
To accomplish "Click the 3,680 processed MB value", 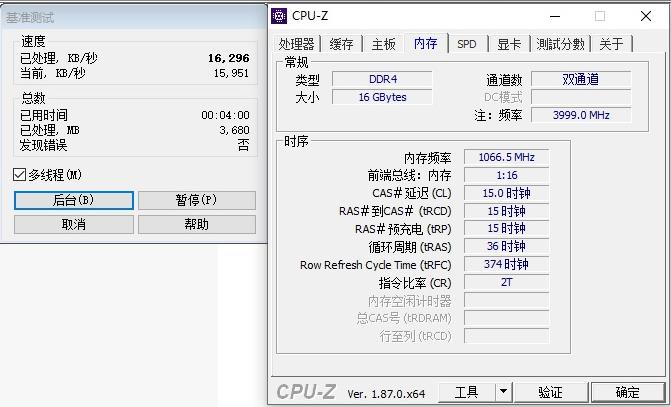I will tap(234, 130).
